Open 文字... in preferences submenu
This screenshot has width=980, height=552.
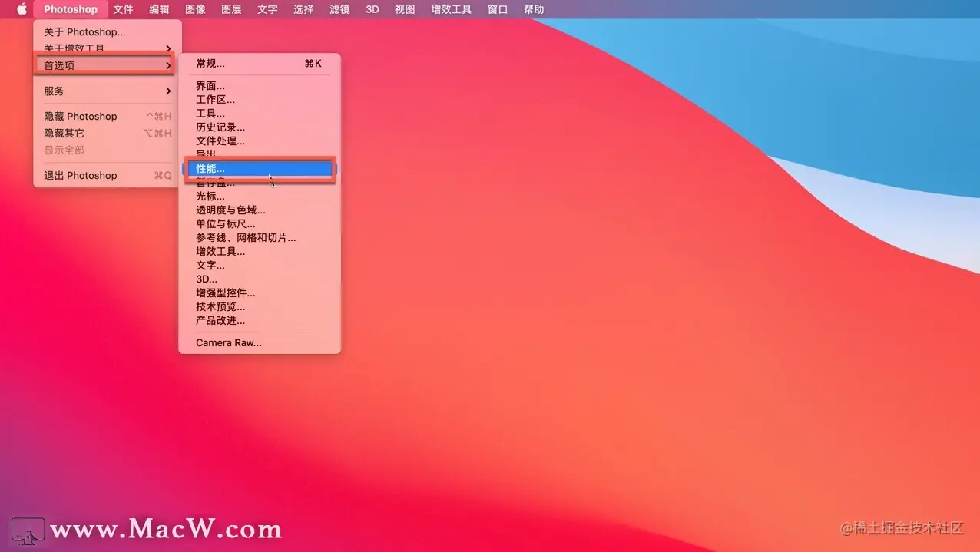click(x=260, y=265)
